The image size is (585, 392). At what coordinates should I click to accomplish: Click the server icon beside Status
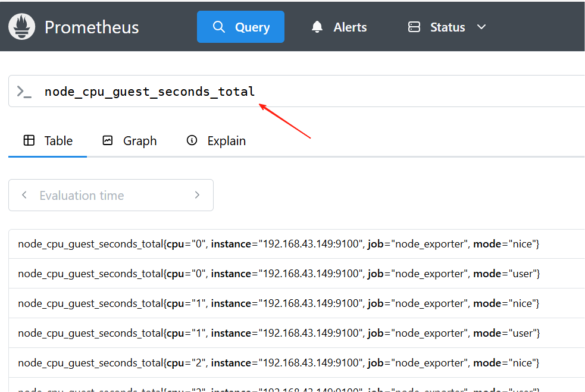[x=414, y=27]
